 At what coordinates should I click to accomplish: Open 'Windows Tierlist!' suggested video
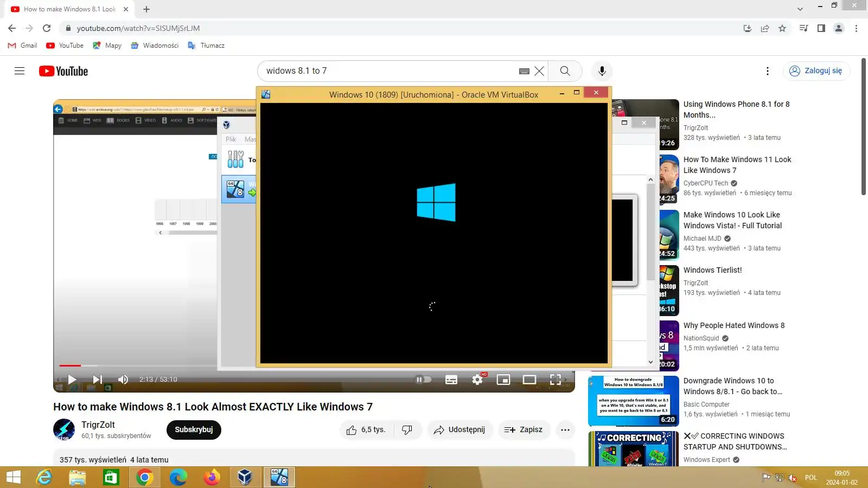[x=712, y=270]
